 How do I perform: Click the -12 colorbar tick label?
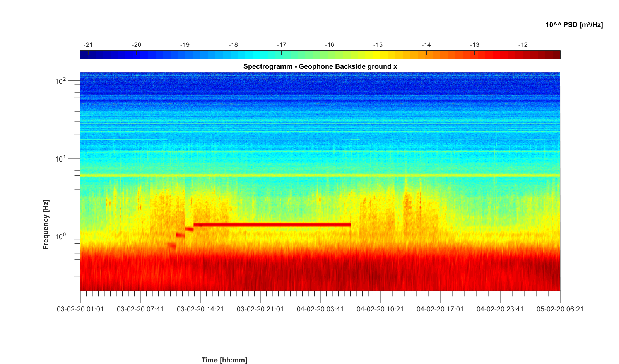523,45
